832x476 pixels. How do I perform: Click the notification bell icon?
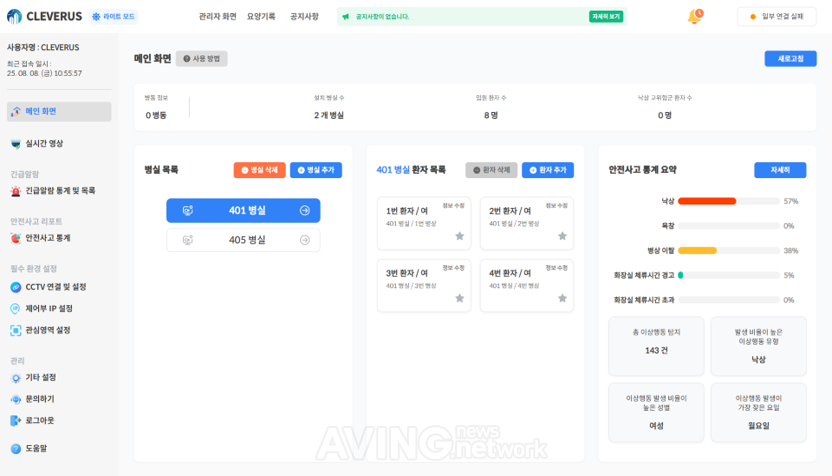pyautogui.click(x=693, y=17)
